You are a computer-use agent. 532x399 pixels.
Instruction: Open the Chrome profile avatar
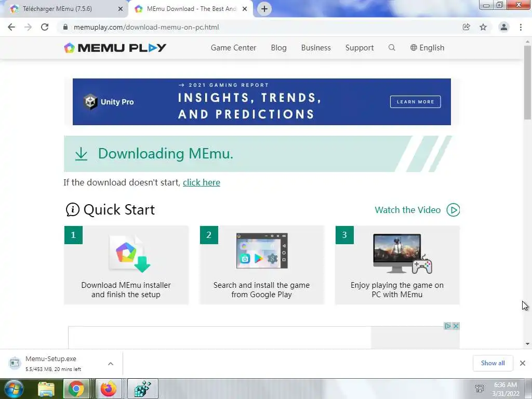(504, 27)
